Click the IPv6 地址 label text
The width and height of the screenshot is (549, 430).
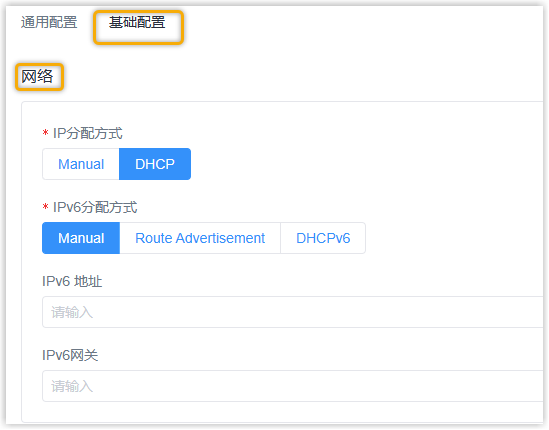[x=72, y=281]
